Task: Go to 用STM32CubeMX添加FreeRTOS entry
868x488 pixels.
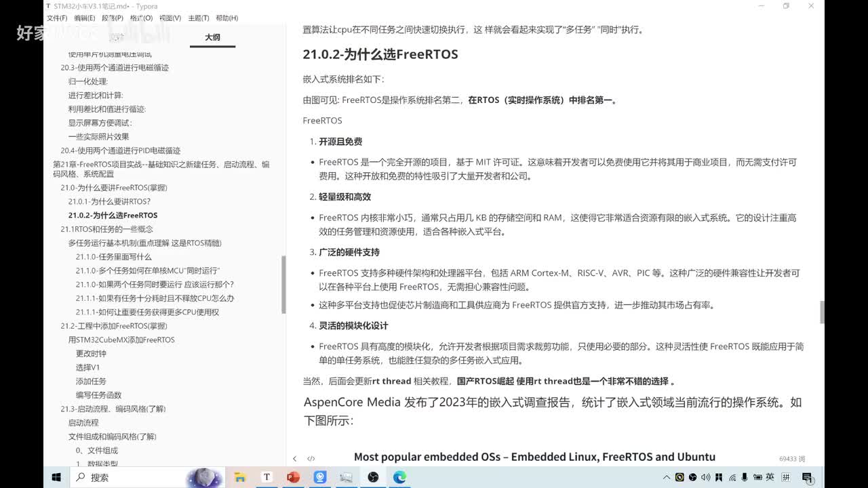Action: tap(121, 340)
